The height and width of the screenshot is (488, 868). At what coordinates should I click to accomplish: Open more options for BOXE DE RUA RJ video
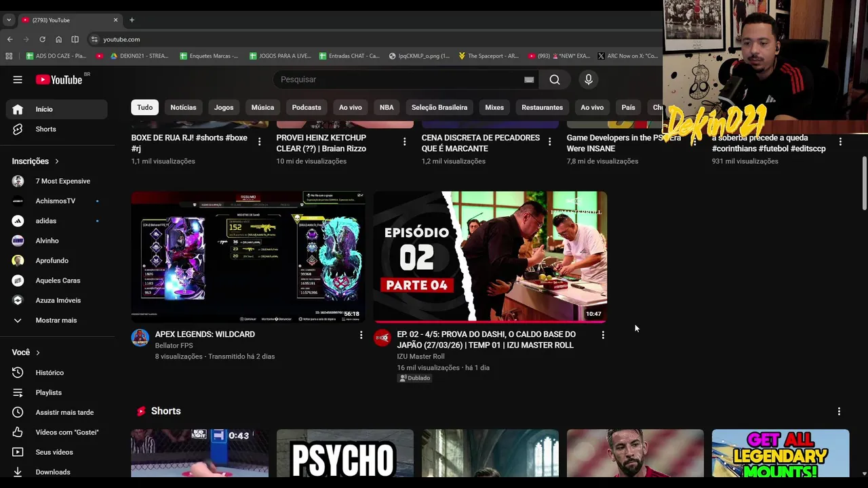tap(259, 142)
